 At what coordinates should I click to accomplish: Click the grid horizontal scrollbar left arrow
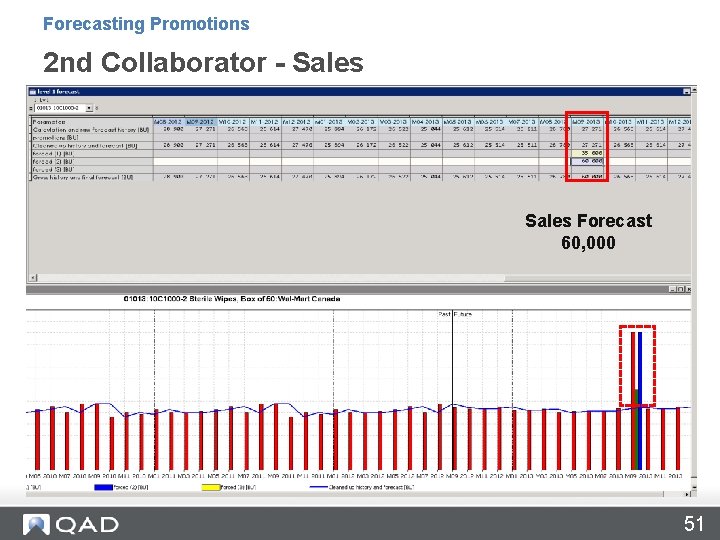(33, 278)
